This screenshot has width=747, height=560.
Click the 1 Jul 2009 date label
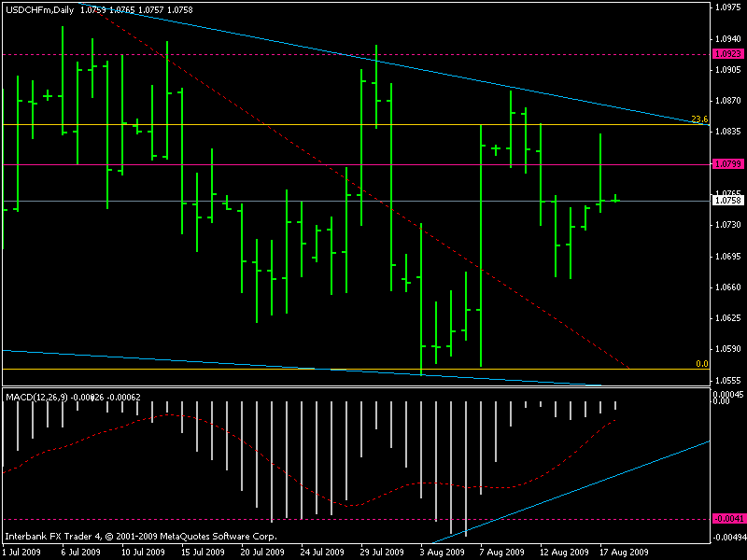tap(22, 552)
